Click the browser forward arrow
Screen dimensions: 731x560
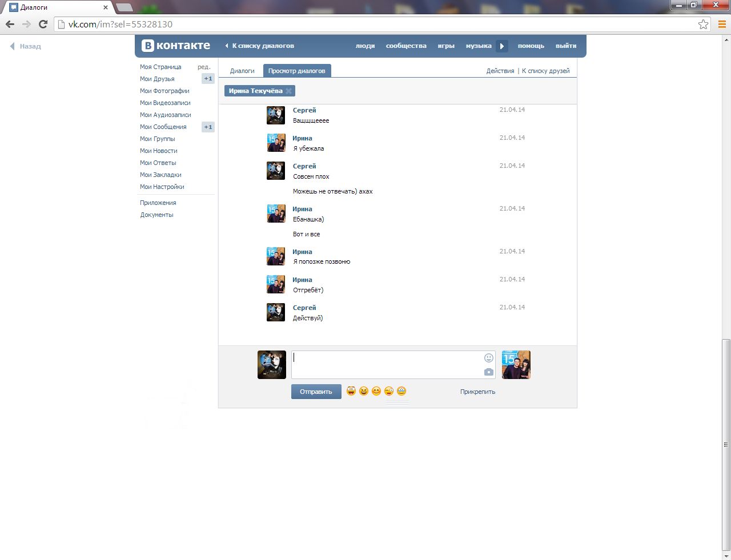coord(26,24)
